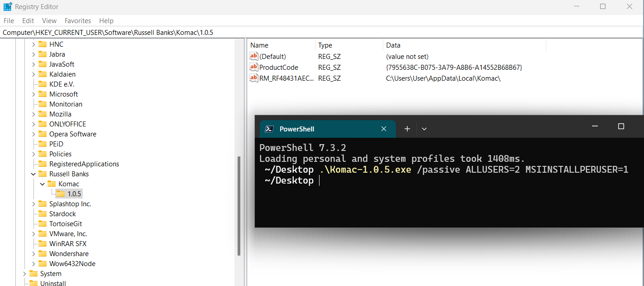The height and width of the screenshot is (286, 644).
Task: Click the ab icon for RM_RF48431AEC value
Action: (x=253, y=78)
